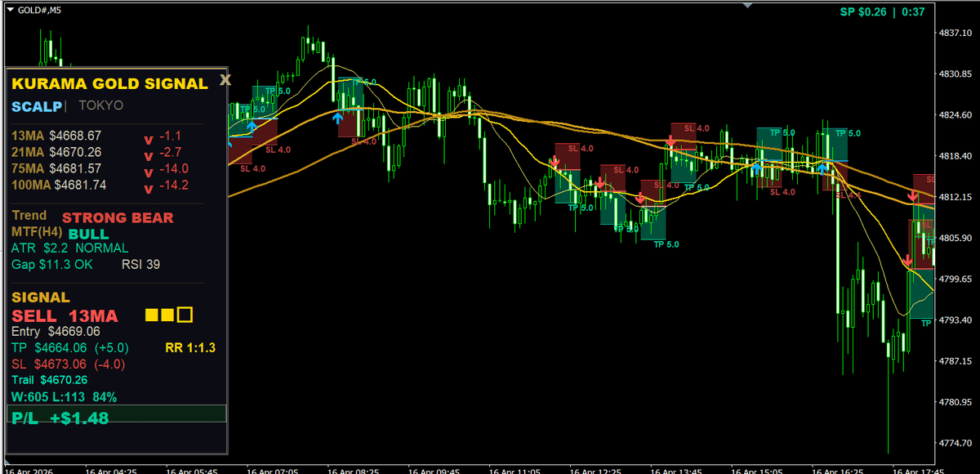Click the TP $4664.06 (+5.0) line

click(x=70, y=347)
